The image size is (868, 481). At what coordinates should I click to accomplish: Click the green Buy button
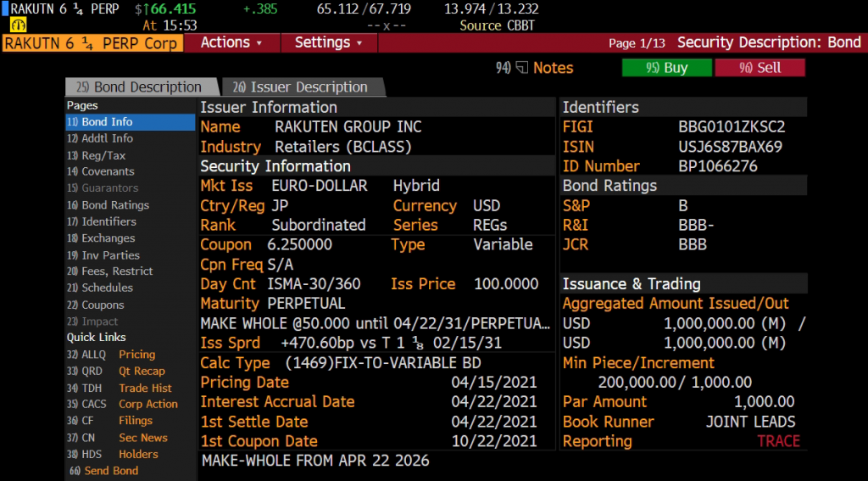click(667, 68)
